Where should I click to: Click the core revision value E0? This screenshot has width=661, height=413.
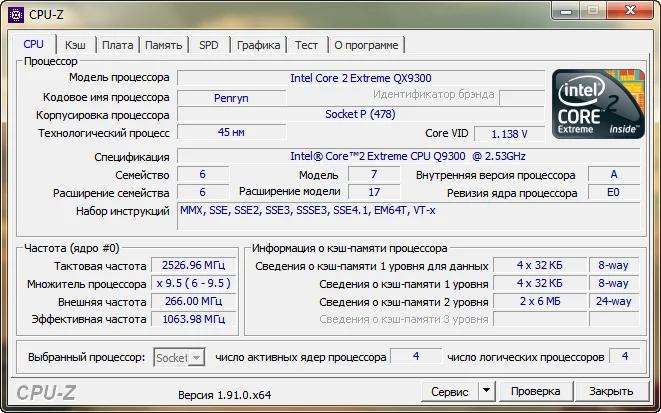614,192
